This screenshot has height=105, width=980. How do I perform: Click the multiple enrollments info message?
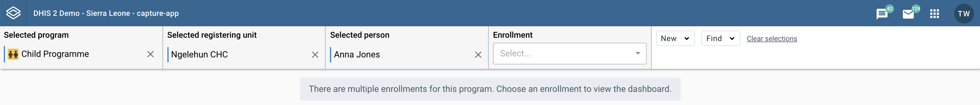click(490, 89)
